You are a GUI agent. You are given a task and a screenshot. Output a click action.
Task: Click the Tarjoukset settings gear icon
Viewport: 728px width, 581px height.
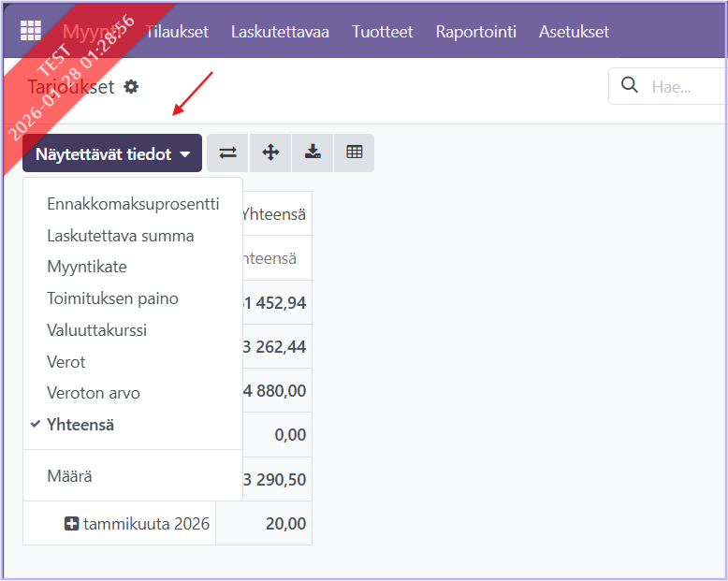pyautogui.click(x=131, y=87)
